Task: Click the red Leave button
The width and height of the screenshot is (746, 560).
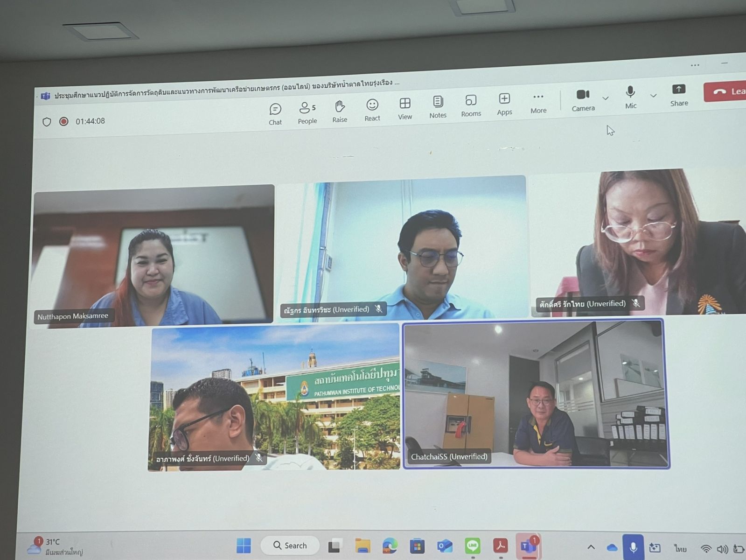Action: (x=725, y=91)
